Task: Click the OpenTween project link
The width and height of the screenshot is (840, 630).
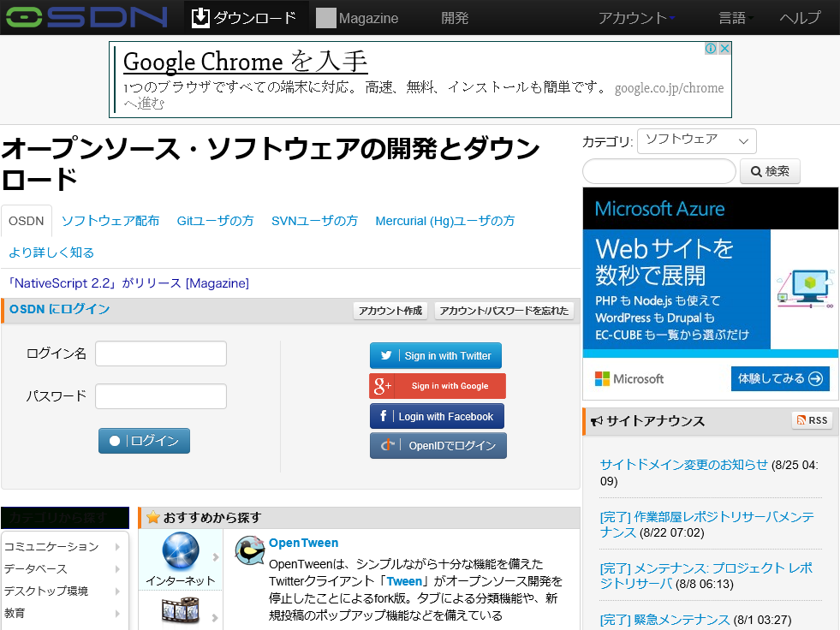Action: [x=304, y=542]
